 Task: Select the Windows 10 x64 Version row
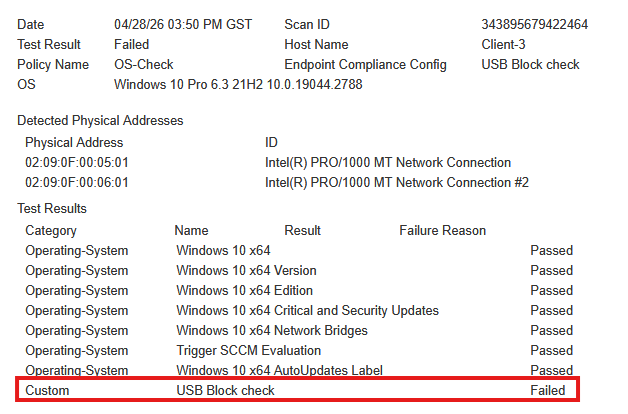[x=299, y=271]
